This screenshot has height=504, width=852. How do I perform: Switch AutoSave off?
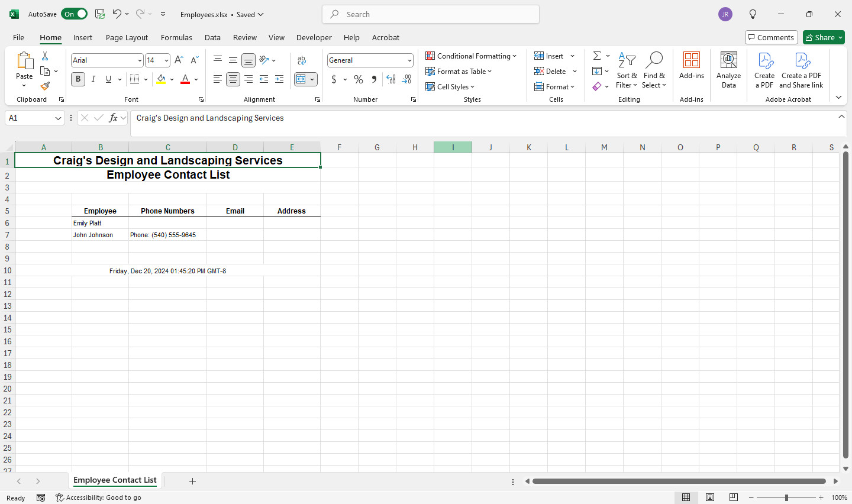(x=74, y=14)
